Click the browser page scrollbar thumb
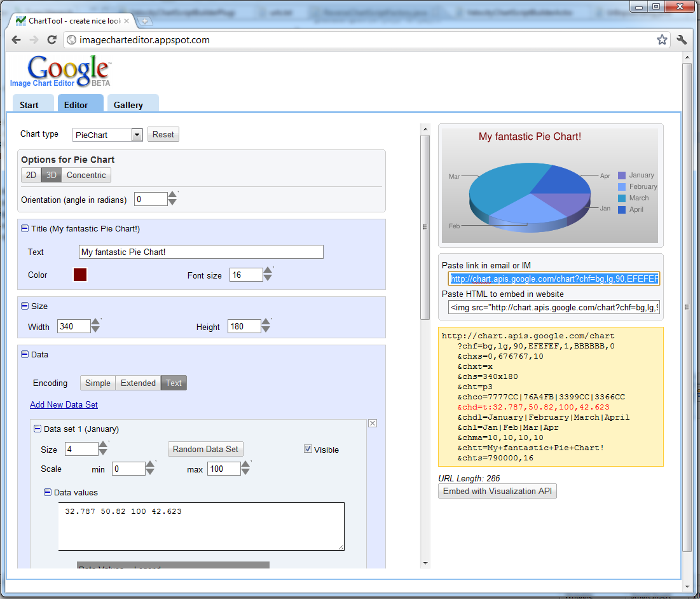The width and height of the screenshot is (700, 599). coord(687,308)
